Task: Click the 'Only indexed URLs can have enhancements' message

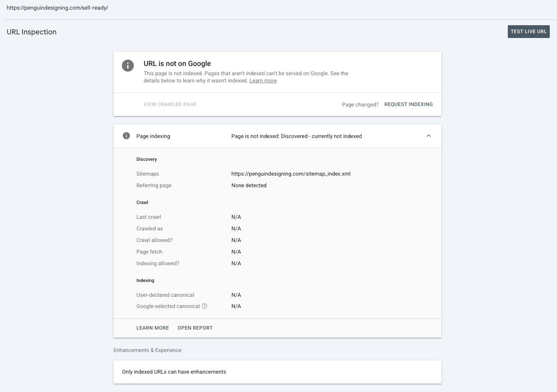Action: coord(174,372)
